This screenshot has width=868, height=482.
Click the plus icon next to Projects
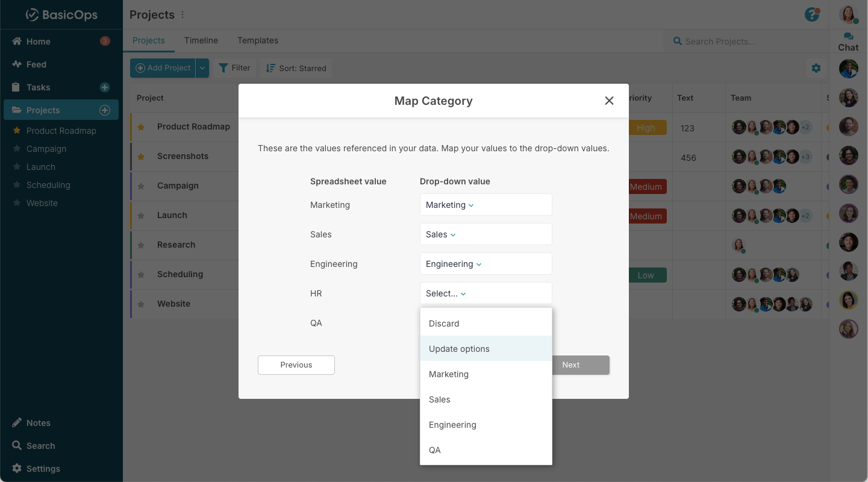(104, 110)
